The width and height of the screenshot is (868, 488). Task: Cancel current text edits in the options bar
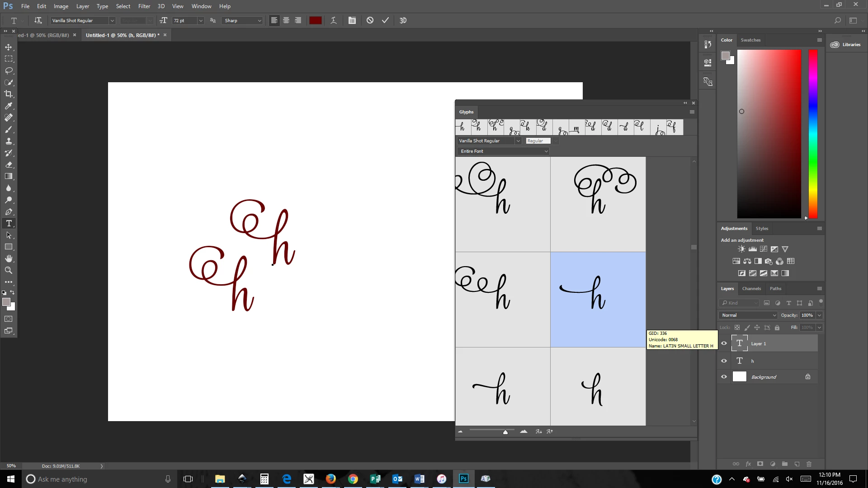[x=370, y=20]
